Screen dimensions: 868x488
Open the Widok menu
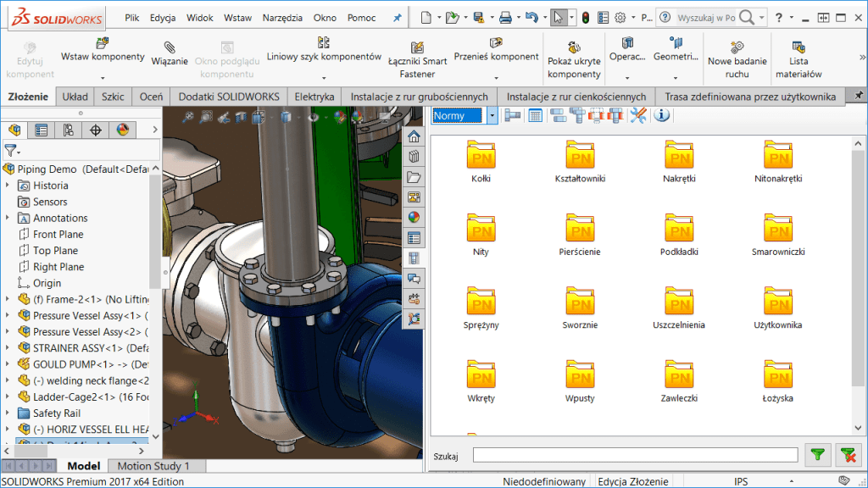click(200, 18)
